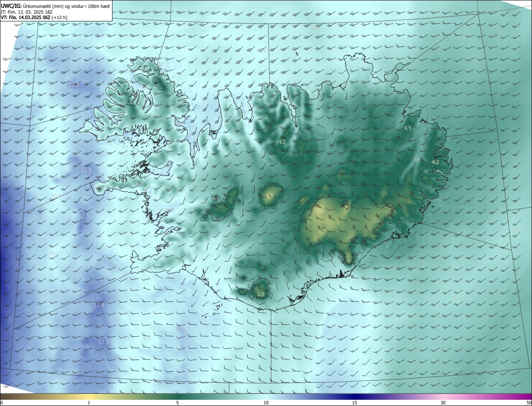
Task: Click the 7.4 value label on the map
Action: point(416,160)
